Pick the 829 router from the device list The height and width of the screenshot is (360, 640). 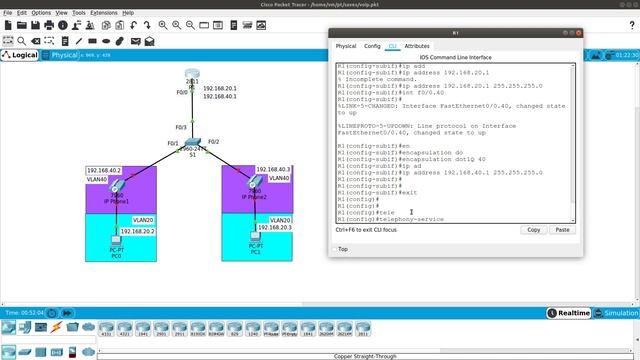pyautogui.click(x=235, y=329)
